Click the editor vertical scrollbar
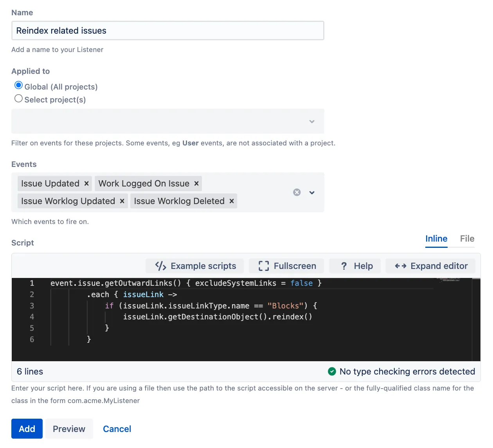Viewport: 493px width, 448px height. click(476, 319)
